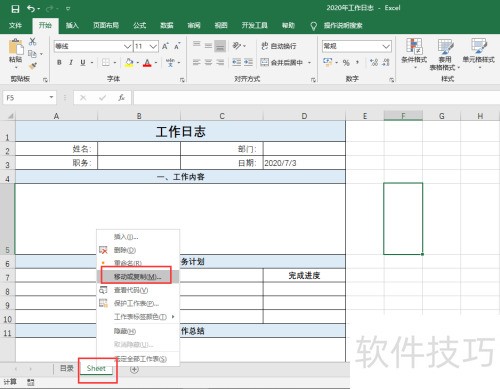The height and width of the screenshot is (389, 500).
Task: Choose 隐藏 from context menu
Action: [x=138, y=331]
